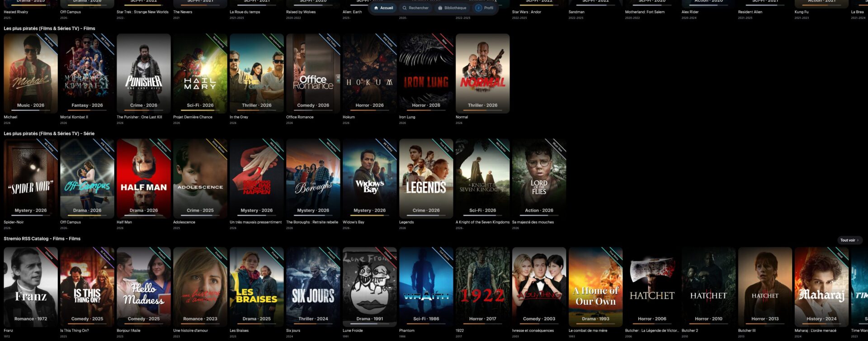Image resolution: width=868 pixels, height=341 pixels.
Task: Click the Maharaj history poster
Action: click(x=822, y=287)
